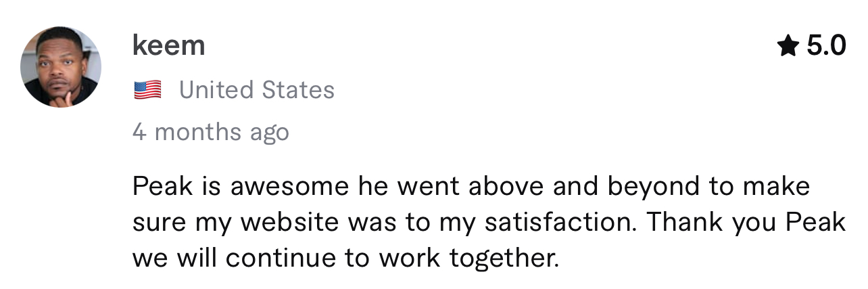Click the 5.0 rating score

click(825, 47)
